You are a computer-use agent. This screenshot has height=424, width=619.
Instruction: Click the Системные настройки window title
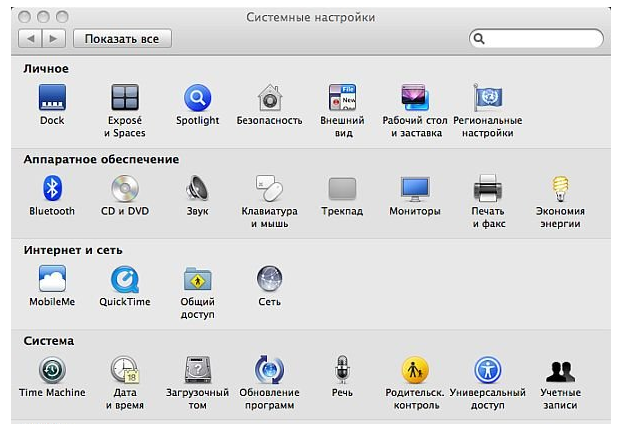click(310, 17)
